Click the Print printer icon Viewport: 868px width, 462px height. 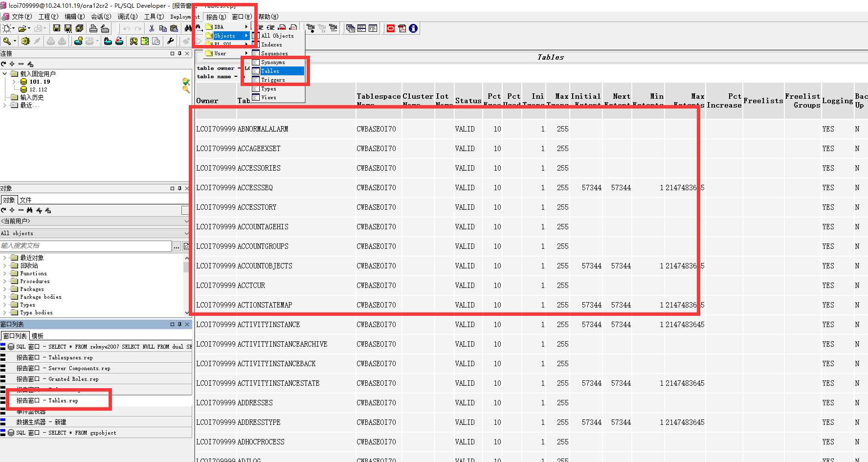point(93,28)
